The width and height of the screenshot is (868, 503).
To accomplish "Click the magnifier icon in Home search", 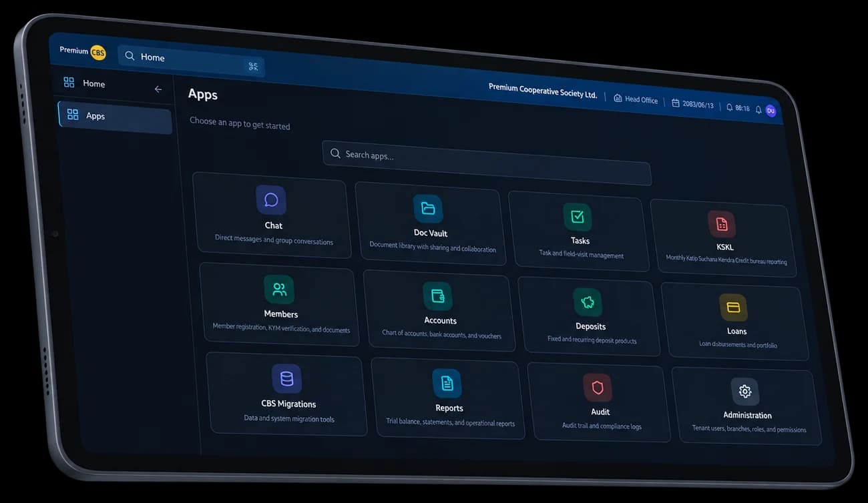I will point(130,56).
